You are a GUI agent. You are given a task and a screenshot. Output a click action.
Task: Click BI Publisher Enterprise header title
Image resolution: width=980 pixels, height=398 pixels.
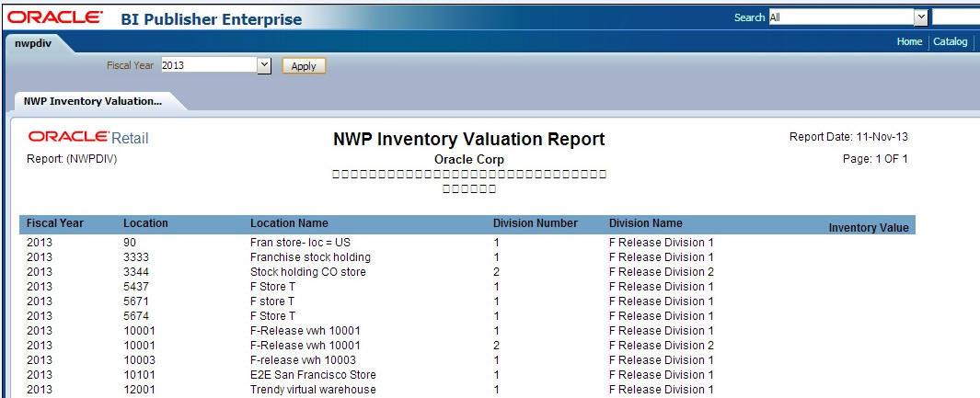pos(212,19)
